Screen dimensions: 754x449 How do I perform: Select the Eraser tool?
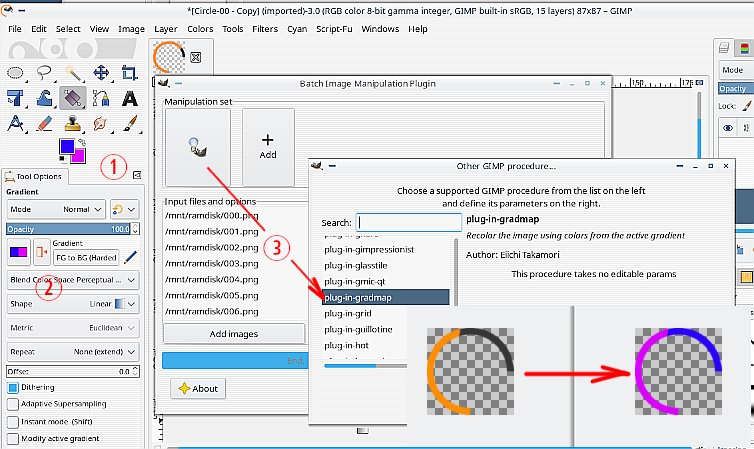pyautogui.click(x=44, y=124)
